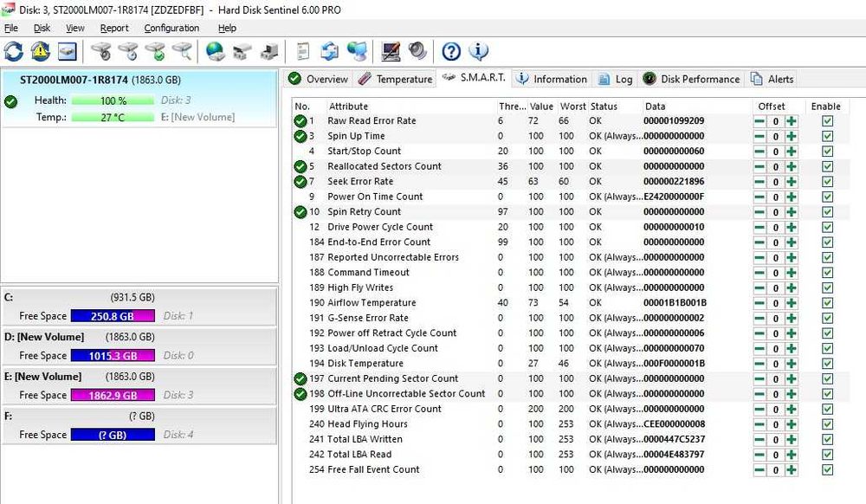Switch to the Information tab
866x504 pixels.
pos(551,79)
